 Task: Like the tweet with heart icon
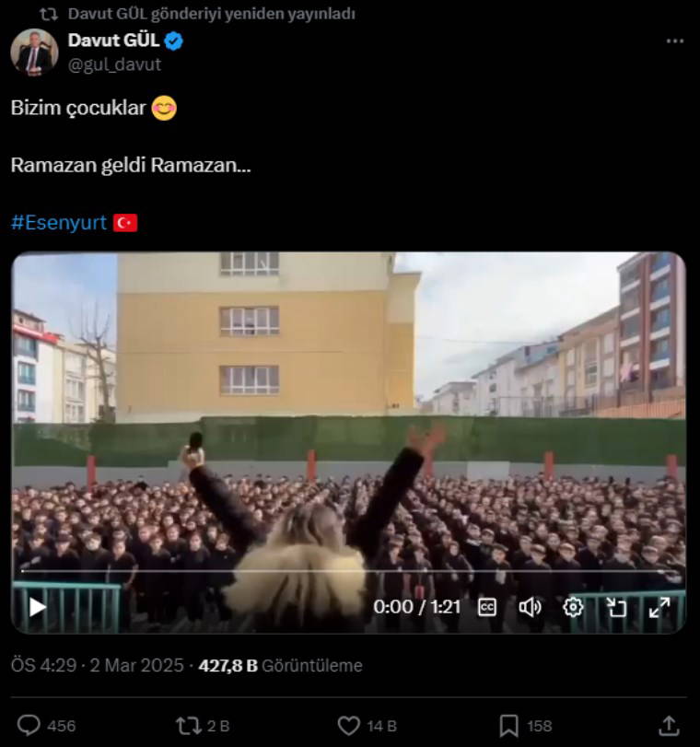pyautogui.click(x=349, y=726)
